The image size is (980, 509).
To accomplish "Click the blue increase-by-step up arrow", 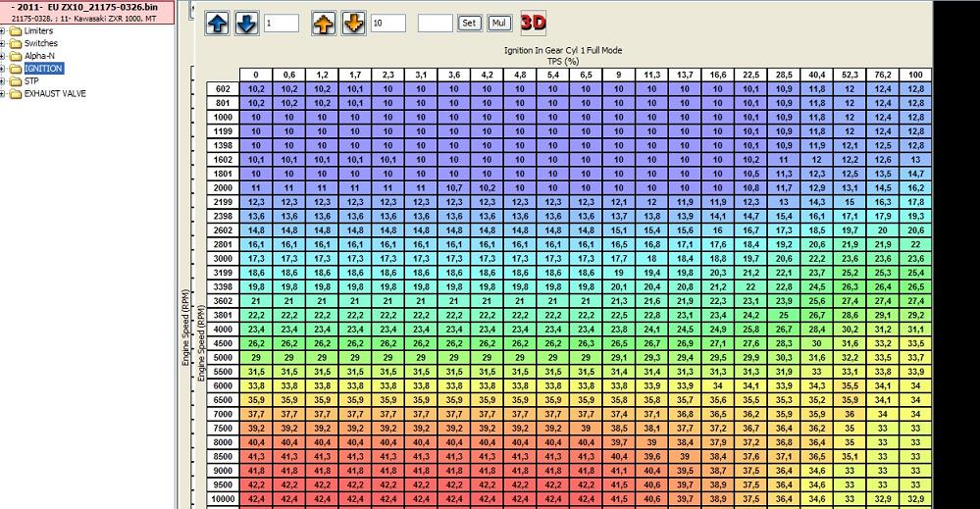I will 218,23.
